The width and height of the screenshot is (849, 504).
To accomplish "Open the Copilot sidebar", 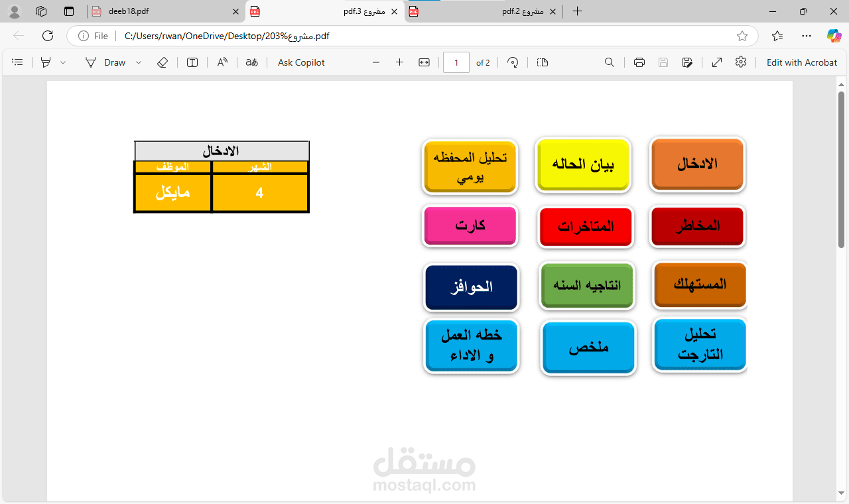I will tap(834, 36).
